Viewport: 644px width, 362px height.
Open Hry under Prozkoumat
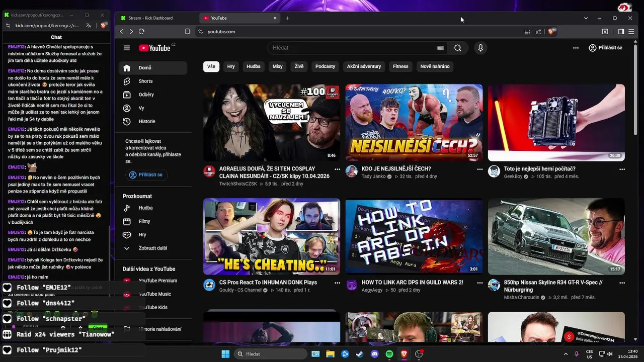pyautogui.click(x=153, y=234)
